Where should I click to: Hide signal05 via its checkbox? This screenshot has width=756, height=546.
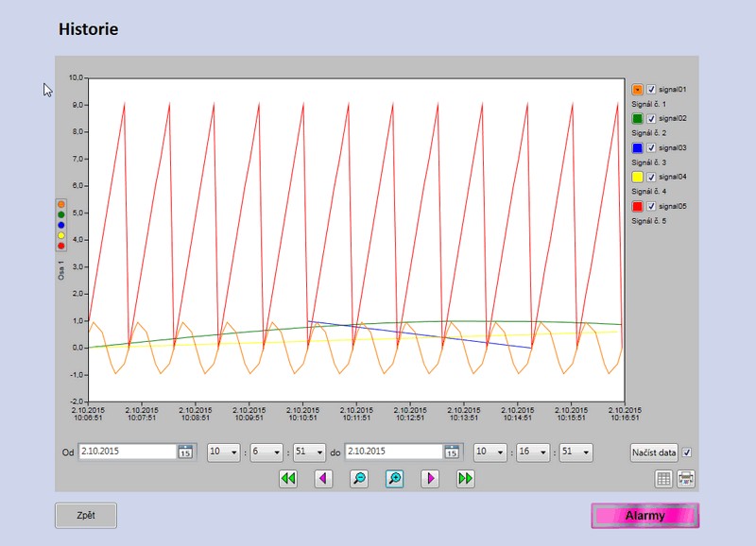coord(651,206)
